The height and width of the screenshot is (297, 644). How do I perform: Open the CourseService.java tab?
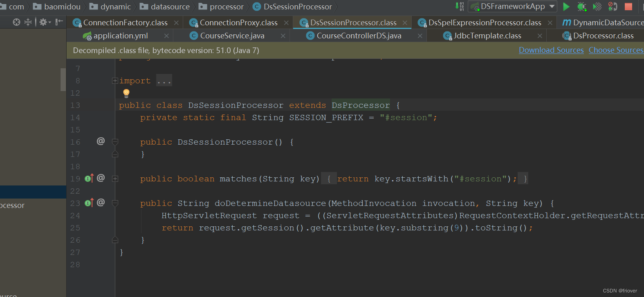coord(232,36)
